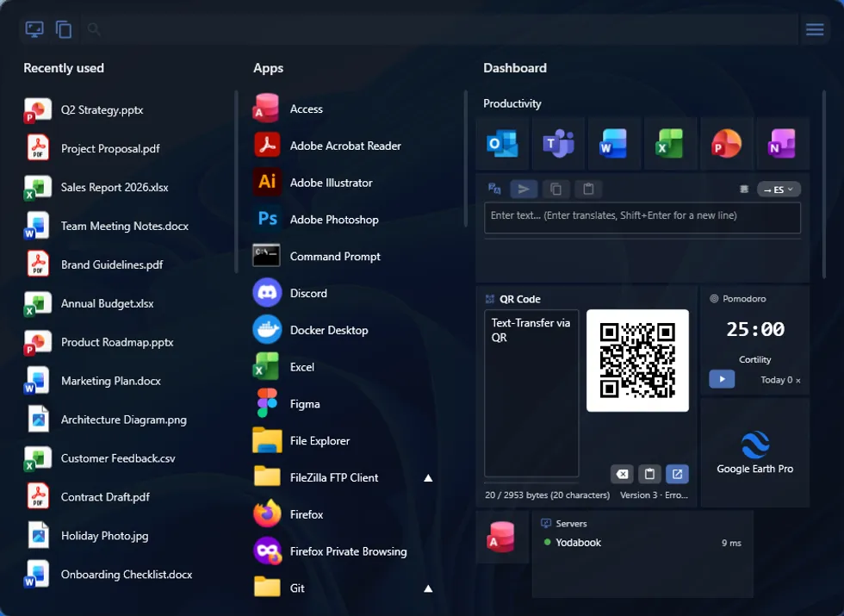Click the translator copy icon
Viewport: 844px width, 616px height.
pyautogui.click(x=556, y=189)
